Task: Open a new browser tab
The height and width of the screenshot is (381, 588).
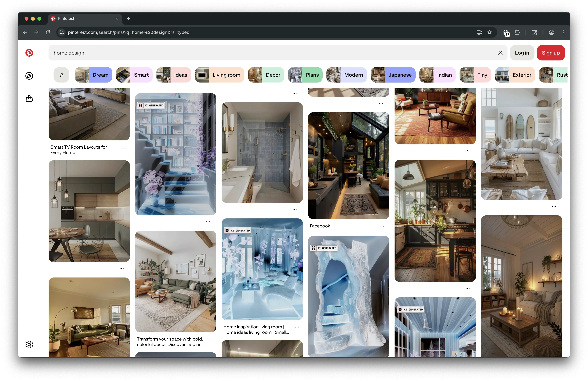Action: [x=128, y=19]
